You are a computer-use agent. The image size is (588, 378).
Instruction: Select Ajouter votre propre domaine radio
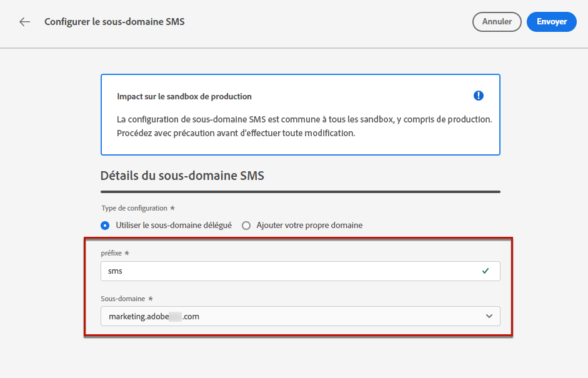[246, 226]
